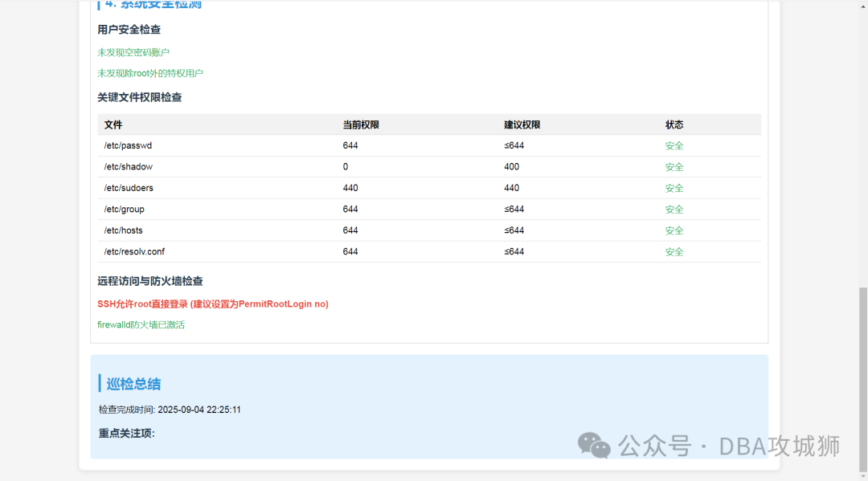
Task: Click the scrollbar down arrow
Action: click(863, 476)
